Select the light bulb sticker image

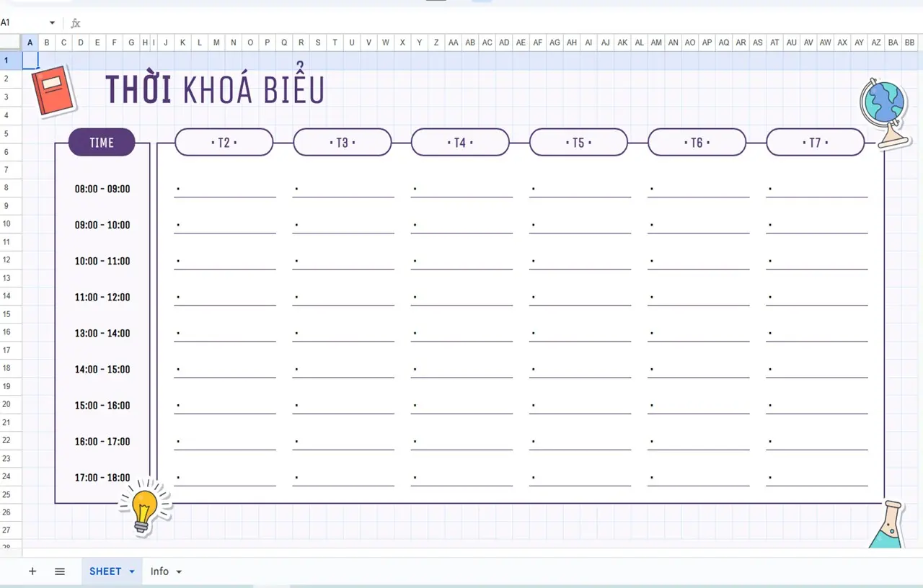[145, 507]
